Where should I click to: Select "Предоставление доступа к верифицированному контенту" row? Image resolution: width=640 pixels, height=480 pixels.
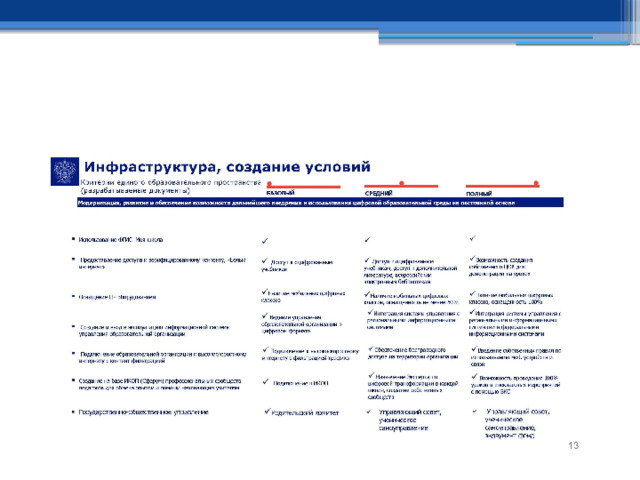pyautogui.click(x=162, y=263)
